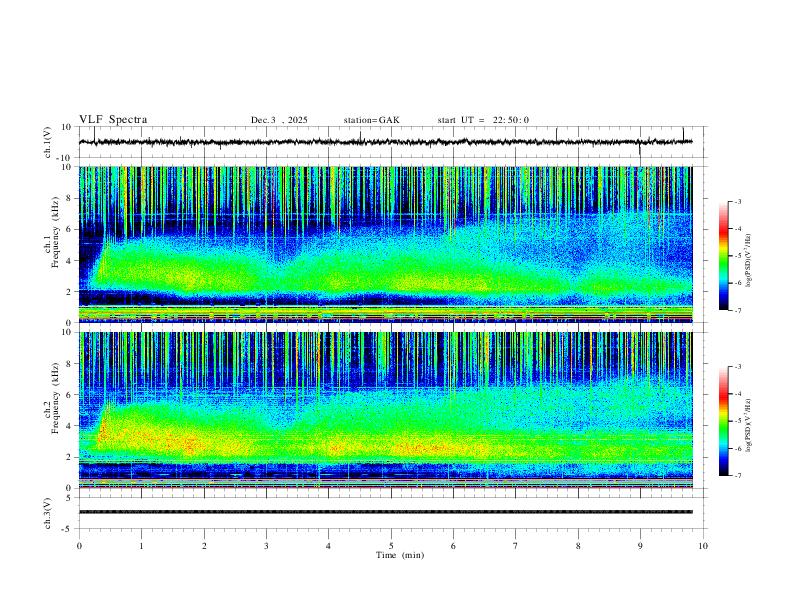
Task: Click the time axis tick label '0'
Action: pos(79,546)
